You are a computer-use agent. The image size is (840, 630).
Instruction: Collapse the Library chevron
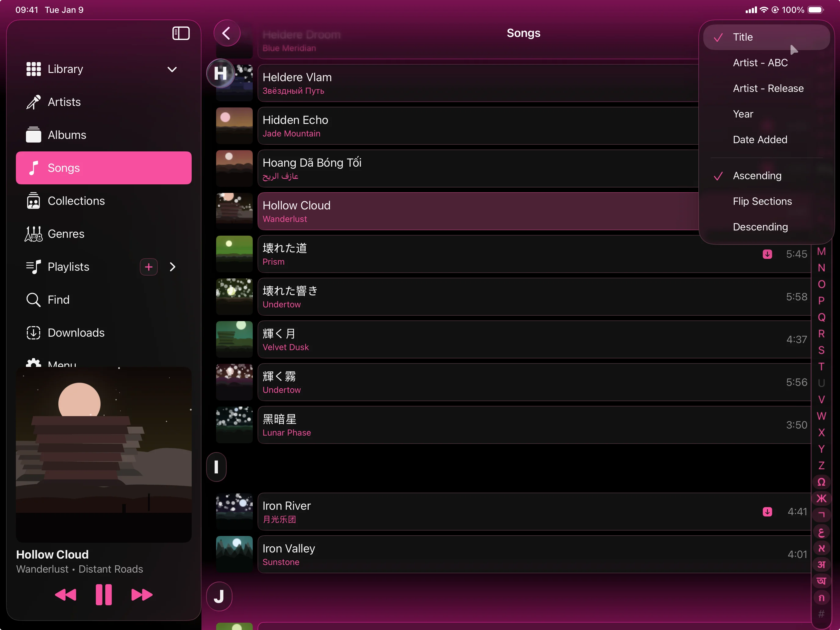172,69
